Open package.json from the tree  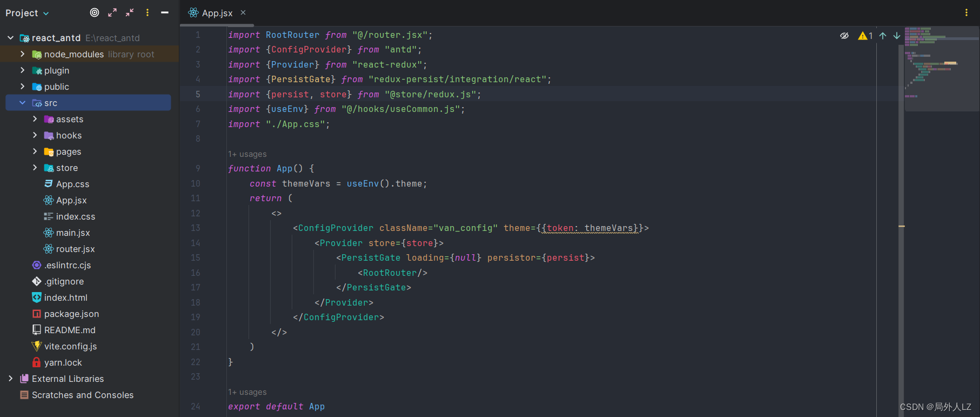point(71,314)
